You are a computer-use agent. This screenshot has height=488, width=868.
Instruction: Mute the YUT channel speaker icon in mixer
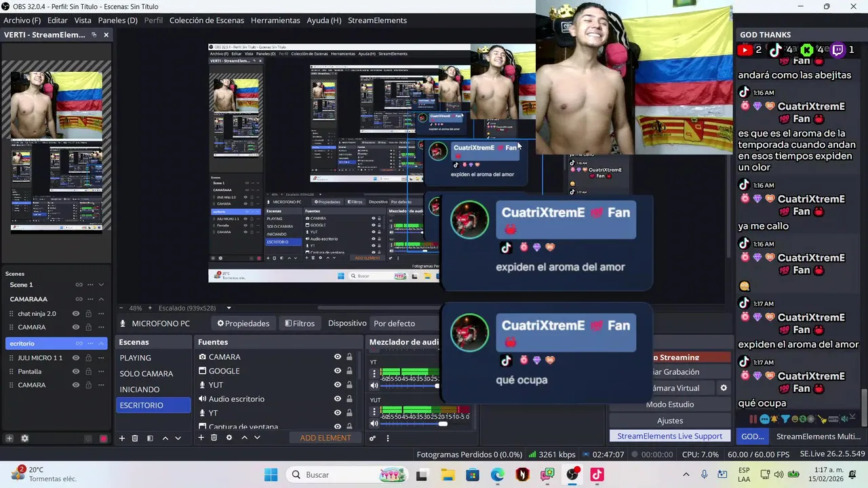tap(374, 424)
